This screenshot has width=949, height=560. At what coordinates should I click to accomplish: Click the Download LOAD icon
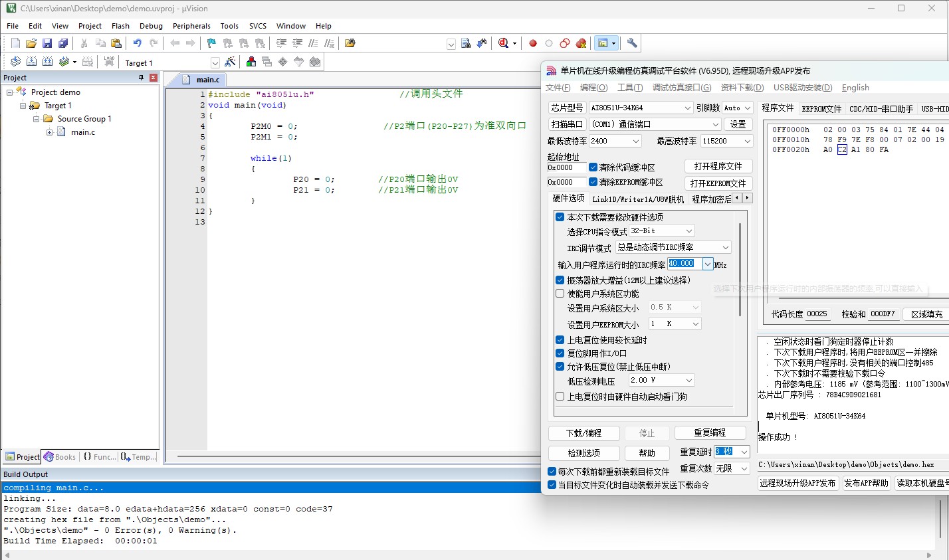tap(109, 62)
